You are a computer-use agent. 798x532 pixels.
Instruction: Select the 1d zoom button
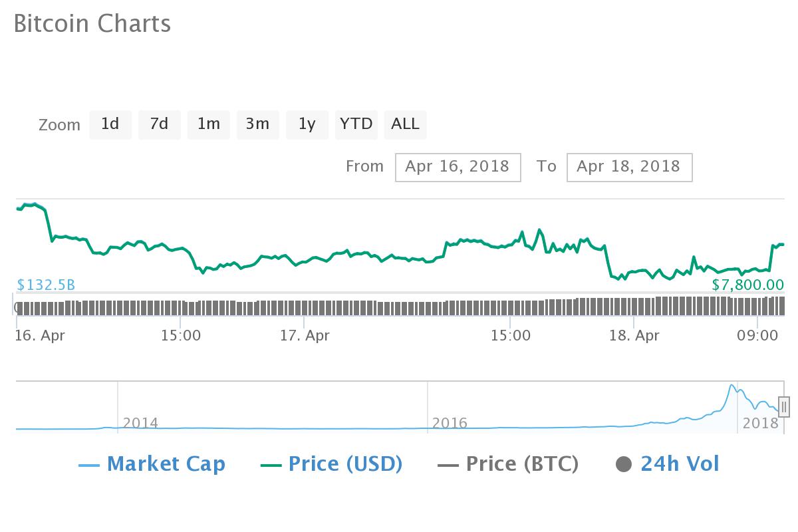click(110, 124)
